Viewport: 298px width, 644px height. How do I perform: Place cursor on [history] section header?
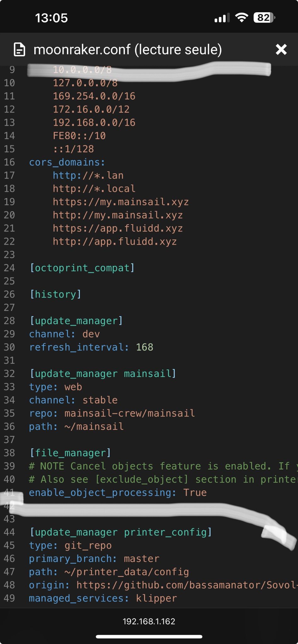tap(55, 294)
